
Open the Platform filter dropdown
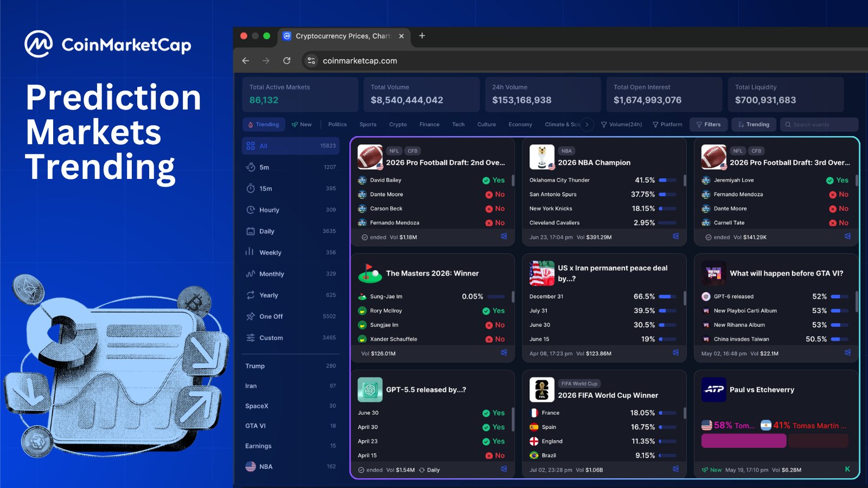(668, 125)
